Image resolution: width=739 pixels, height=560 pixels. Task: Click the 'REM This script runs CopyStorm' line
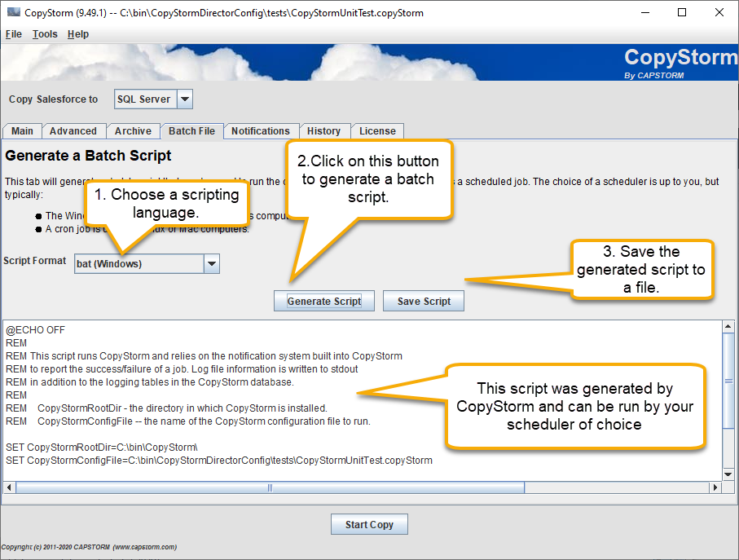coord(204,356)
